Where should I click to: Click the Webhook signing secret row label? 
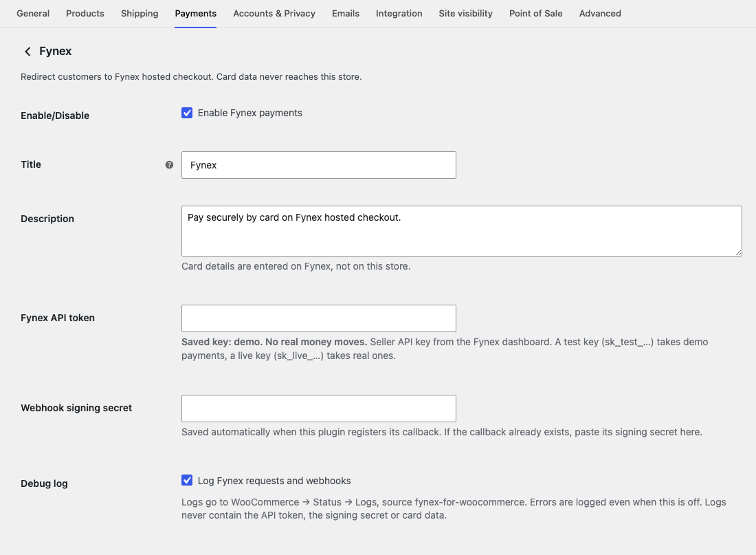point(76,408)
